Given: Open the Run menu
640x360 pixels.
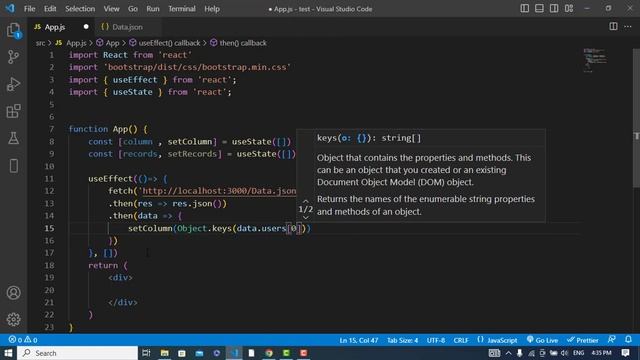Looking at the screenshot, I should (153, 9).
